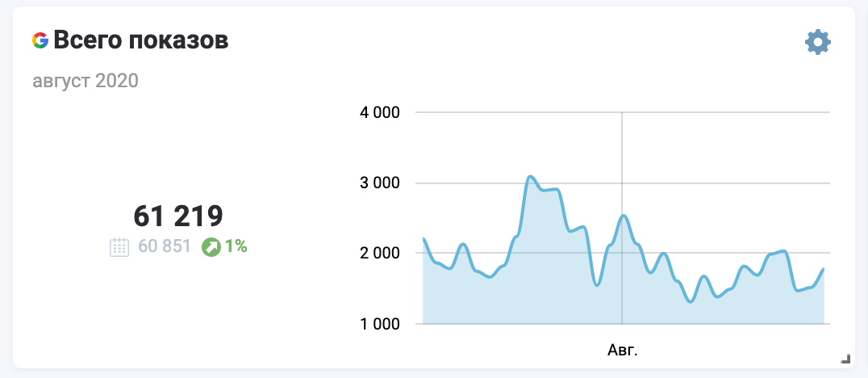Click the main value 61 219

(177, 216)
